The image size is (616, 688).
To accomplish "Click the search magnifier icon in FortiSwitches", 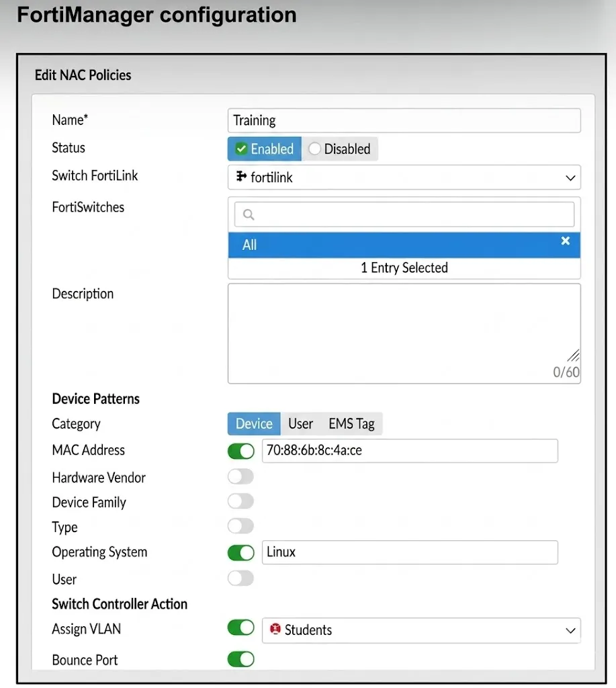I will [x=249, y=214].
